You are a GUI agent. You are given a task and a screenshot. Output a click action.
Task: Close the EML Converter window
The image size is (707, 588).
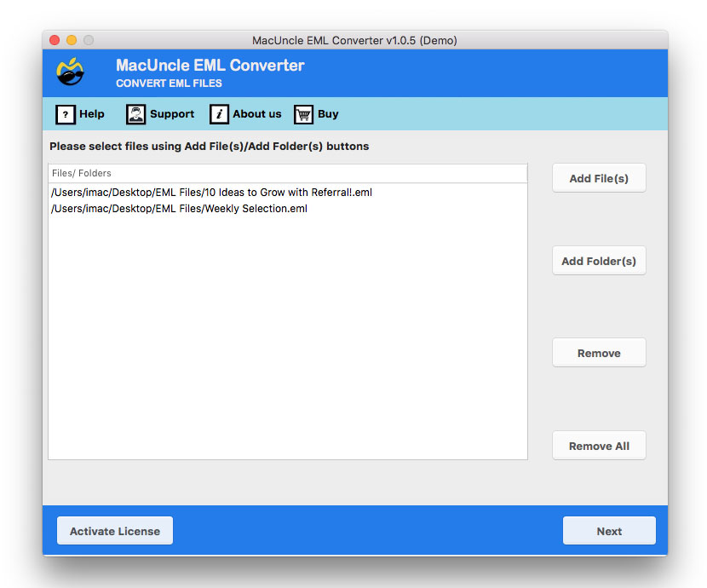tap(54, 39)
